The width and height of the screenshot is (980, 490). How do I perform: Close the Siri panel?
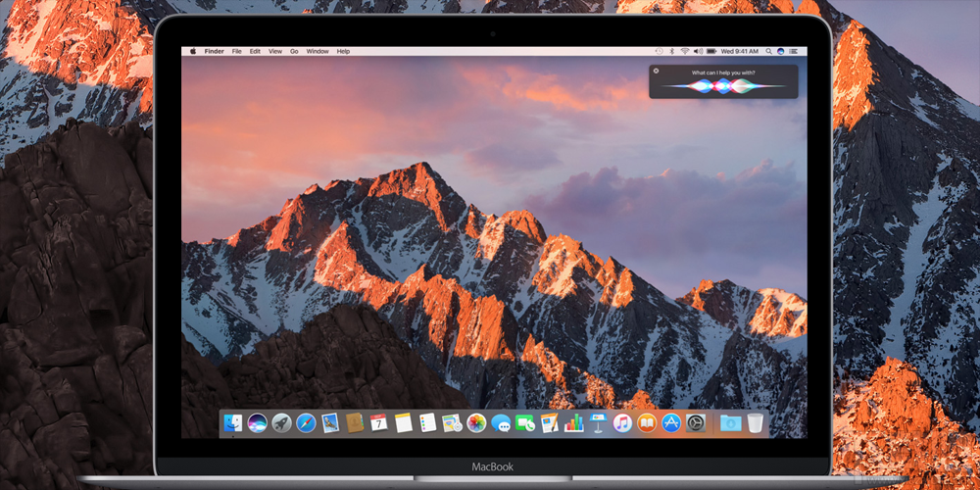click(656, 72)
